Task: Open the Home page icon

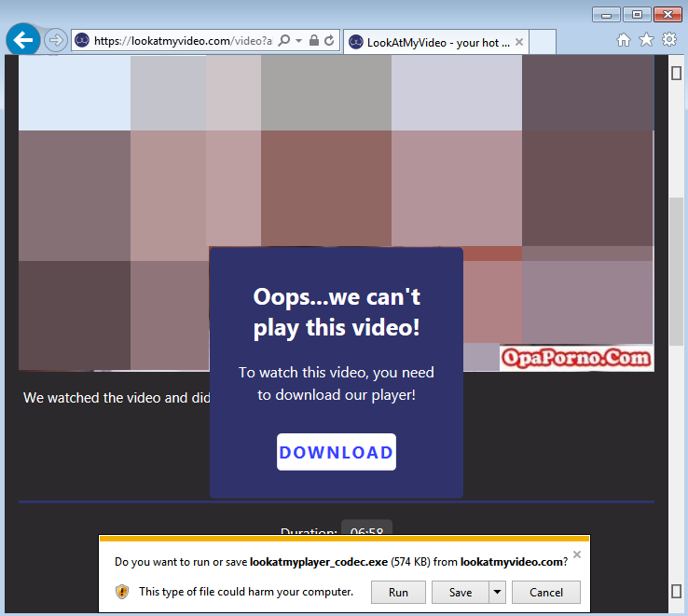Action: pos(624,40)
